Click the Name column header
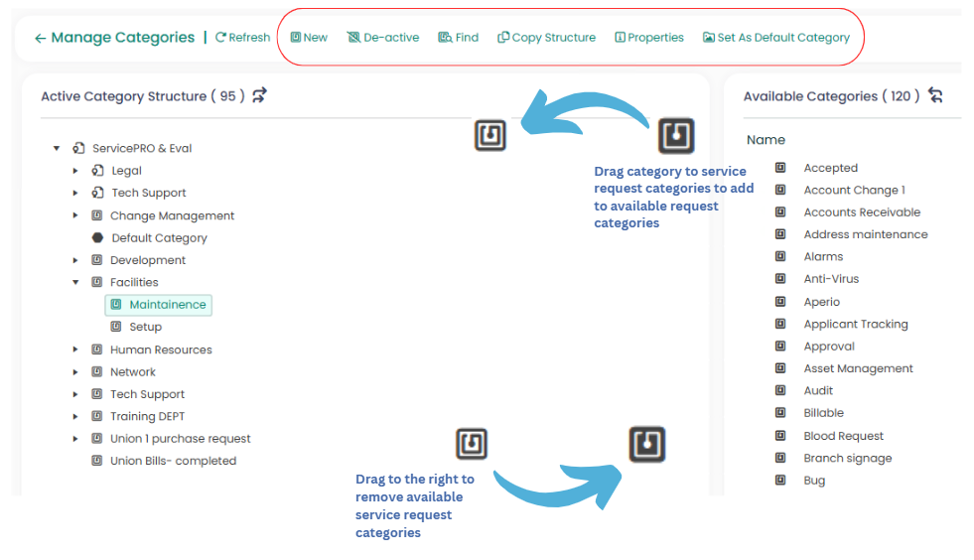 [x=765, y=140]
